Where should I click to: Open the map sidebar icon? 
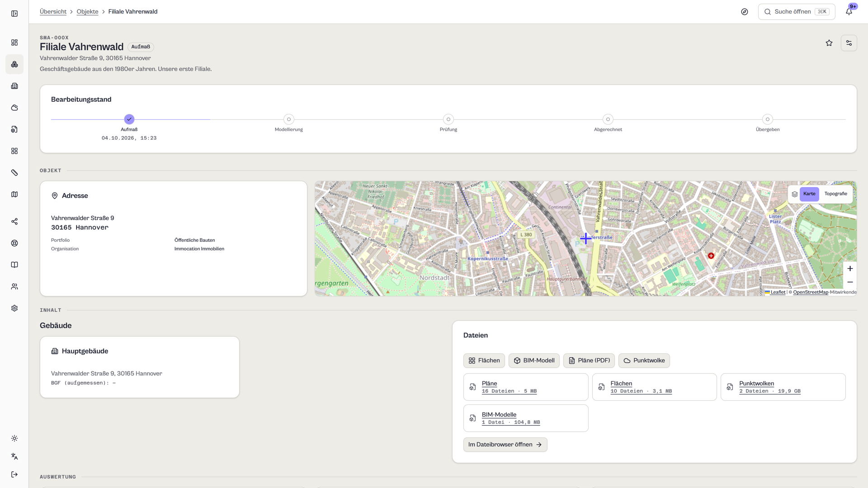point(14,194)
